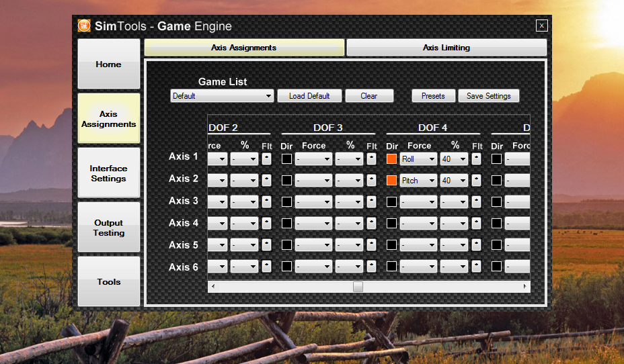The image size is (624, 364).
Task: Open DOF 2 percent dropdown for Axis 5
Action: (244, 244)
